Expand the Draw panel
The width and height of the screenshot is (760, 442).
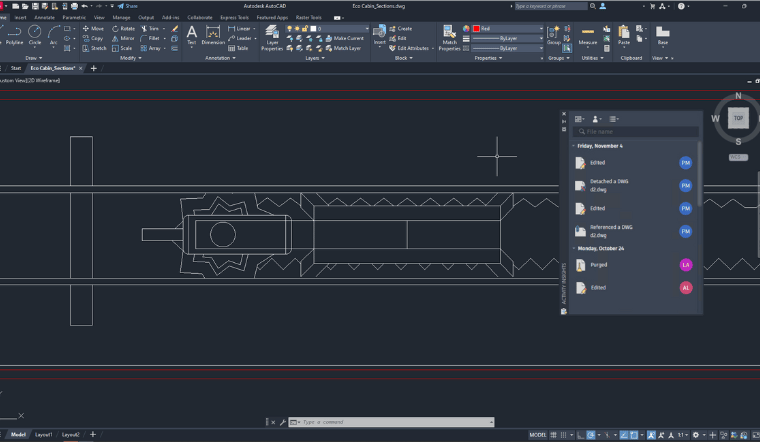coord(33,58)
